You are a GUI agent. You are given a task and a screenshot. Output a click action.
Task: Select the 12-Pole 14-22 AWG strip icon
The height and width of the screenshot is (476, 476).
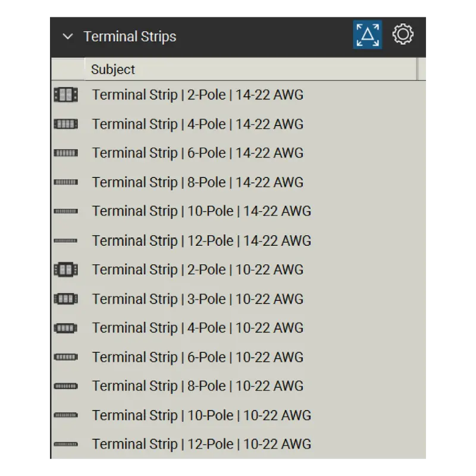(x=66, y=241)
